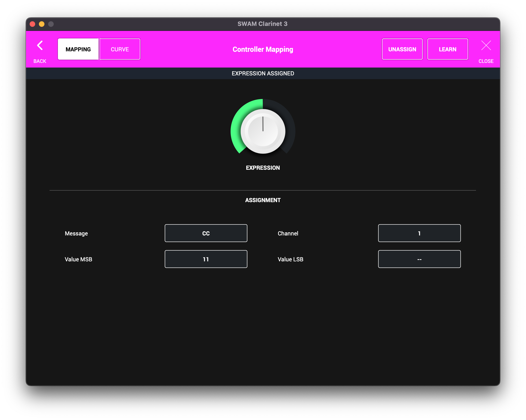Click the red window close button
Viewport: 526px width, 420px height.
32,24
